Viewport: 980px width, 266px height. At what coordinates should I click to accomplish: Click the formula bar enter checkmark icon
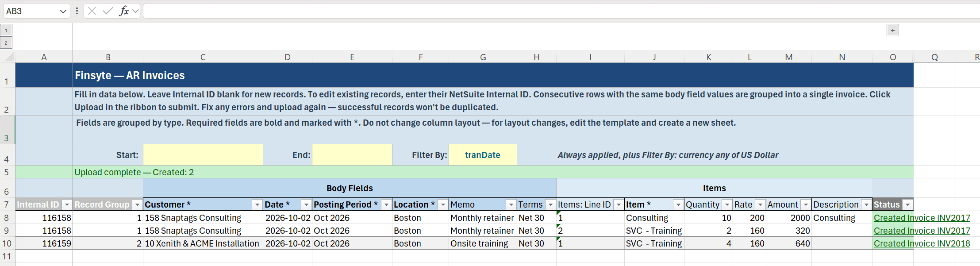108,11
